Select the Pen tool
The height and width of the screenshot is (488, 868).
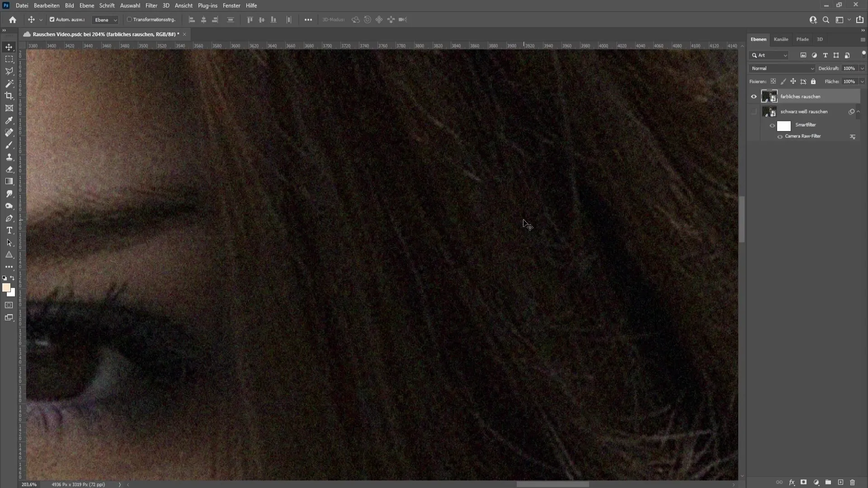pyautogui.click(x=9, y=218)
